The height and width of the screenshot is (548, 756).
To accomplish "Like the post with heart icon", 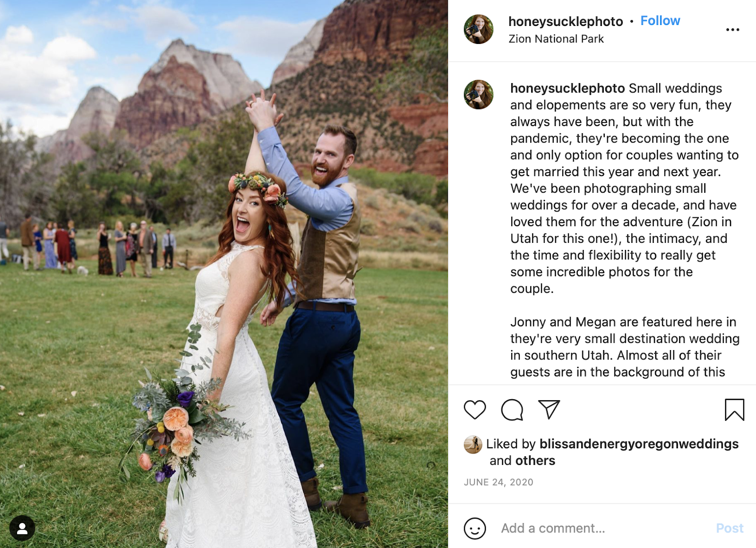I will [x=474, y=410].
